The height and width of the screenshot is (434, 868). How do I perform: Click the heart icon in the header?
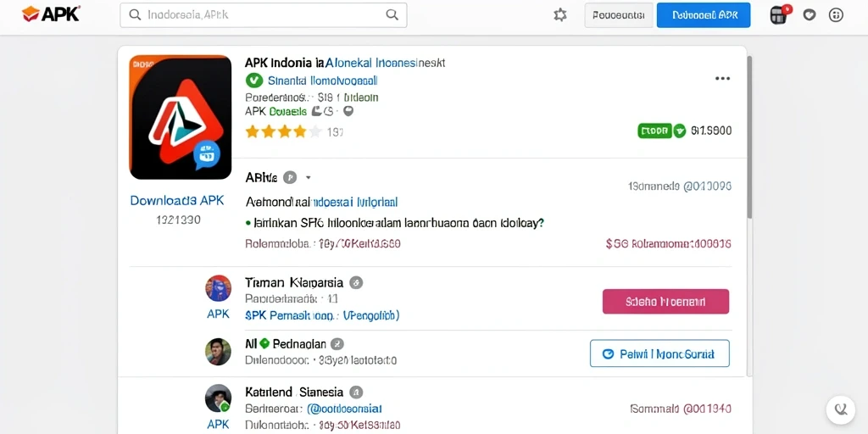[810, 15]
